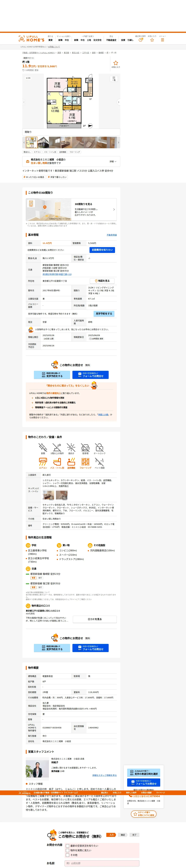Click the 2階以上の物件 feature icon
The image size is (186, 868).
point(57,448)
